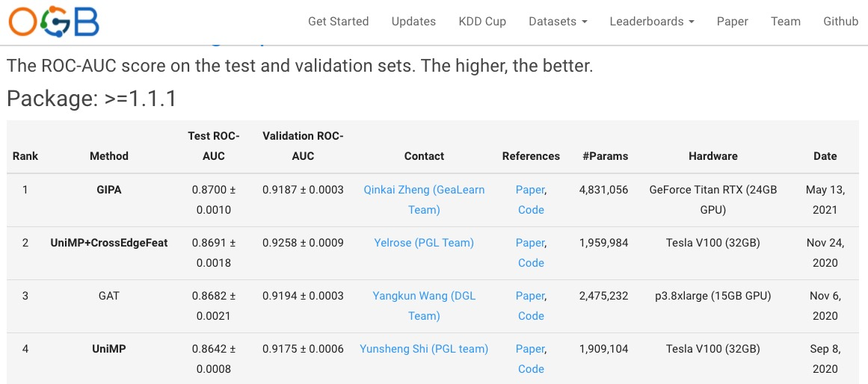Expand the Leaderboards dropdown menu
The height and width of the screenshot is (384, 868).
coord(652,22)
